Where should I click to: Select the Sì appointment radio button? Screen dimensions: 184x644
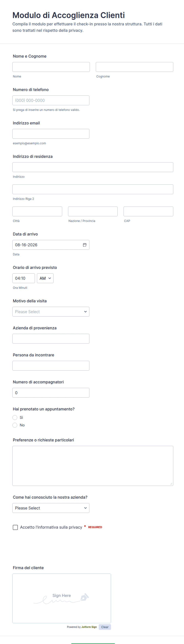(15, 418)
